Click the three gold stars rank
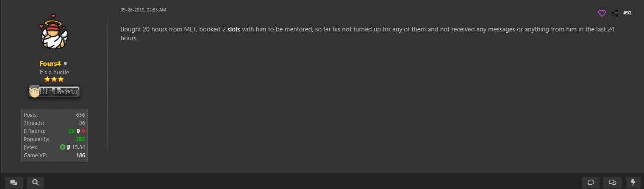644x189 pixels. coord(54,79)
